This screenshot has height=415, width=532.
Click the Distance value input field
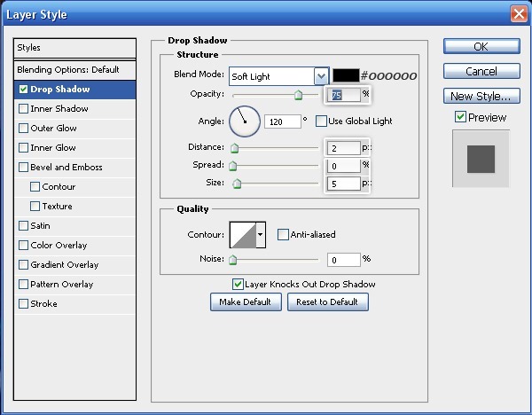click(344, 148)
